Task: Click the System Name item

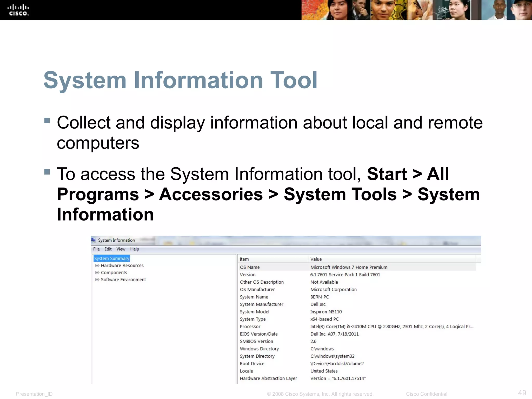Action: point(254,297)
